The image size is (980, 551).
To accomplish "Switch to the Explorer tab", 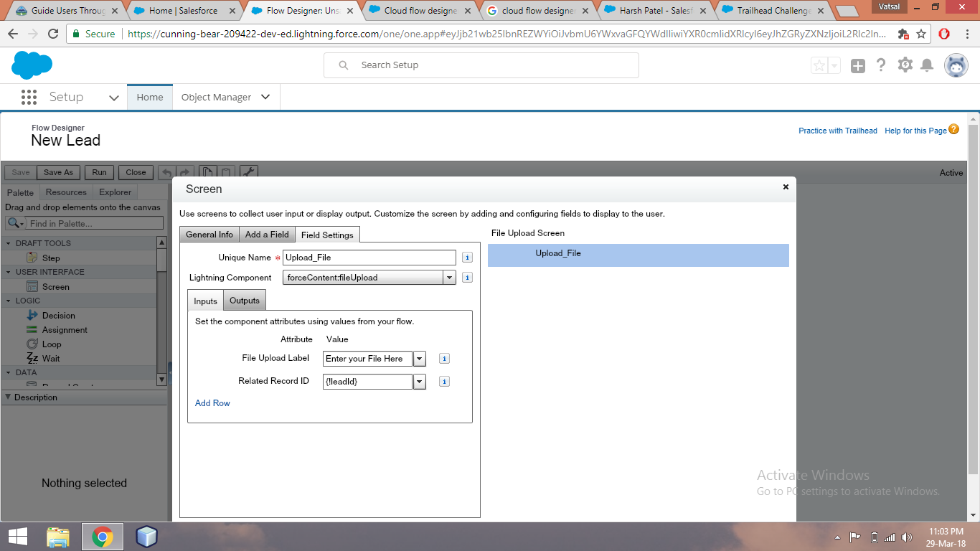I will click(x=116, y=192).
